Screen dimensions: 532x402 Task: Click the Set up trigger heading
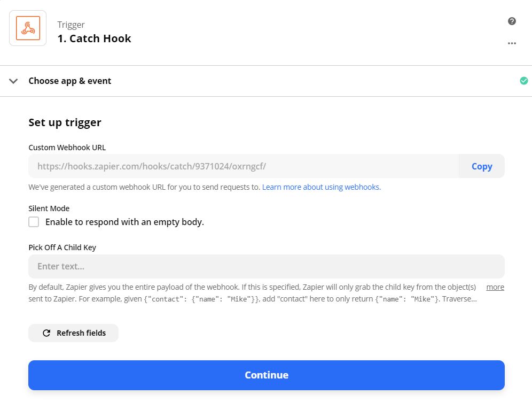[65, 122]
